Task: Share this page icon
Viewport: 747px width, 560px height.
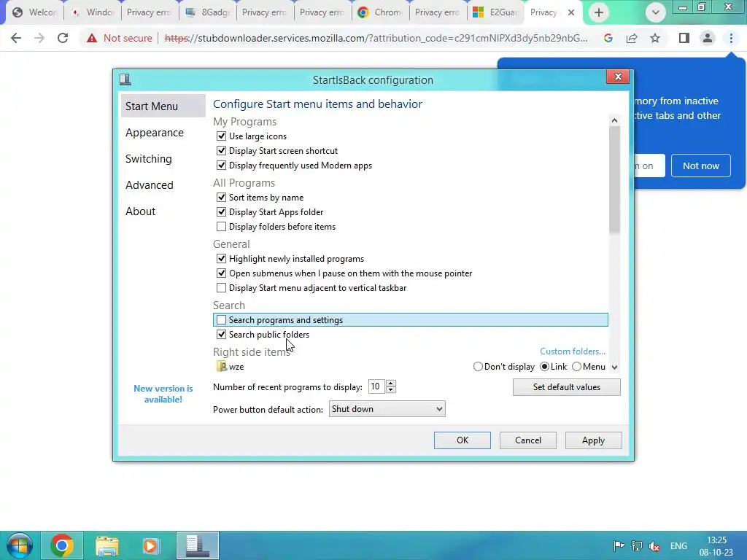Action: [x=632, y=38]
